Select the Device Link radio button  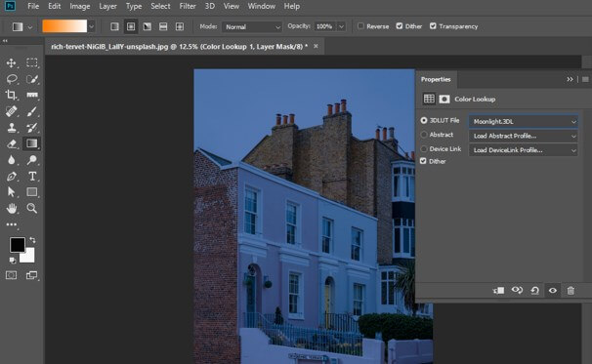(424, 149)
